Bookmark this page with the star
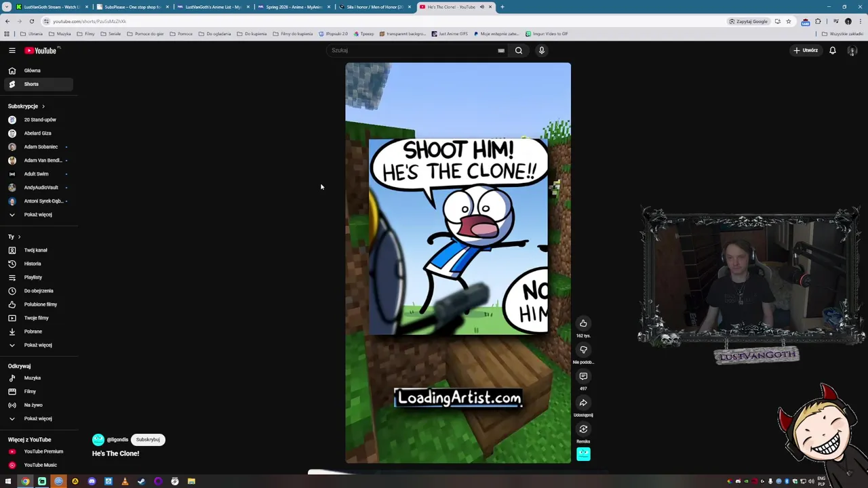Screen dimensions: 868x488 [x=788, y=21]
